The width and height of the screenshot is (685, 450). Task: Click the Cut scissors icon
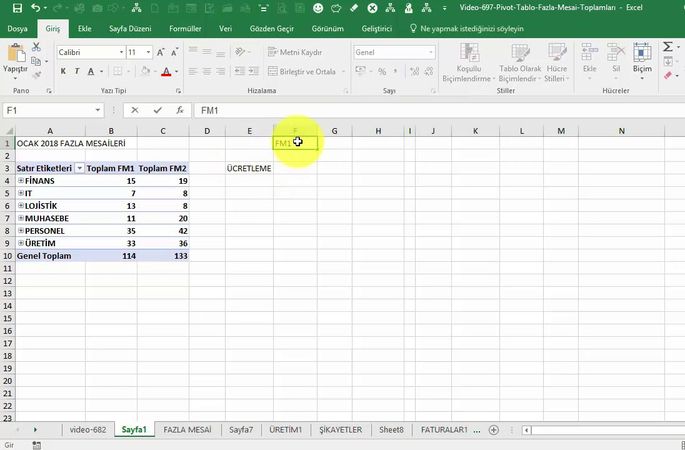[36, 46]
